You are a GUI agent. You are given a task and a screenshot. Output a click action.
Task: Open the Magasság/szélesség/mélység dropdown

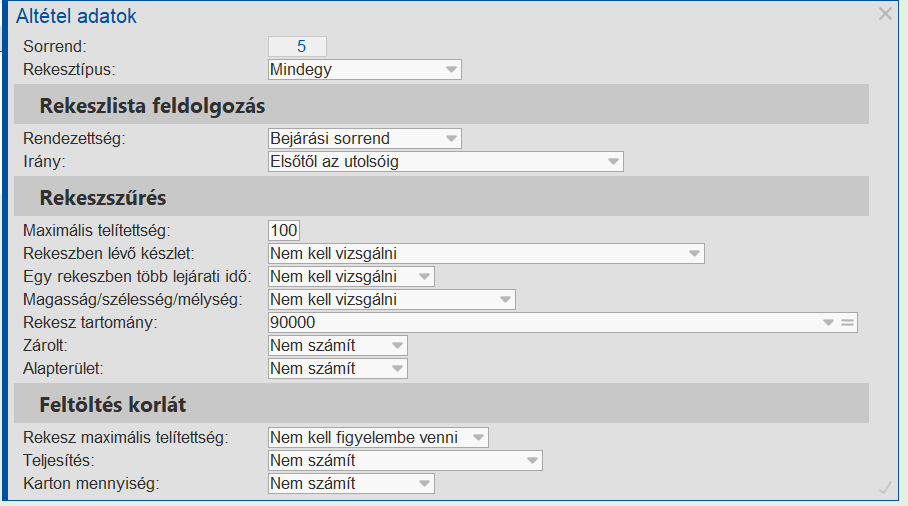(x=505, y=300)
